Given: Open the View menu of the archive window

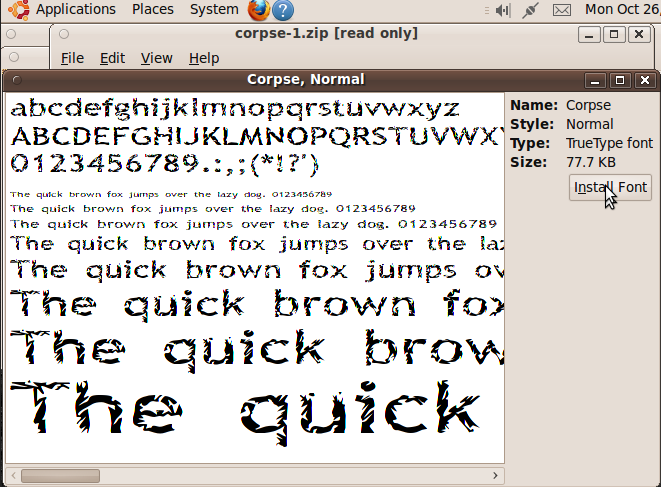Looking at the screenshot, I should [x=155, y=58].
